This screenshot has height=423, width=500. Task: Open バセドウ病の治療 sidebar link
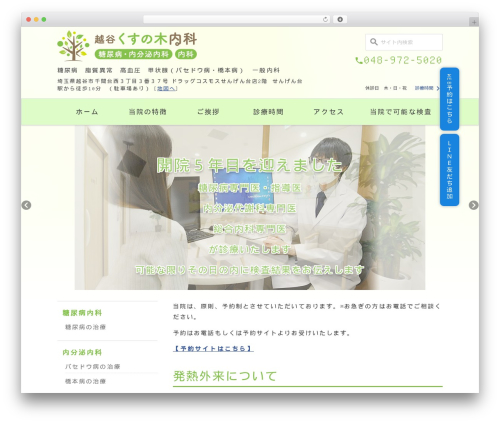pyautogui.click(x=92, y=366)
